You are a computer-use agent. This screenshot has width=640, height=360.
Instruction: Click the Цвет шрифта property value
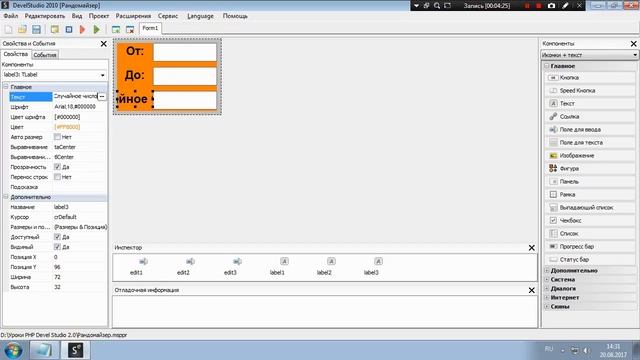[67, 117]
